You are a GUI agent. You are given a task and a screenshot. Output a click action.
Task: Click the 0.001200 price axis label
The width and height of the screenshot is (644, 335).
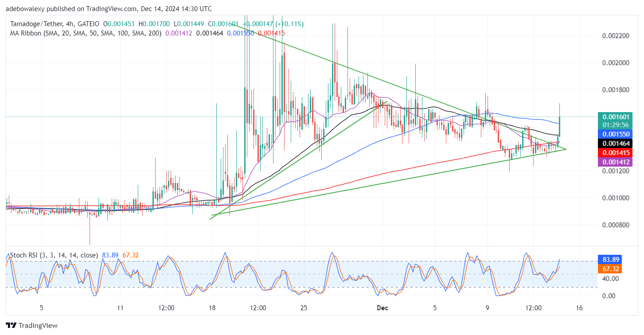point(617,171)
